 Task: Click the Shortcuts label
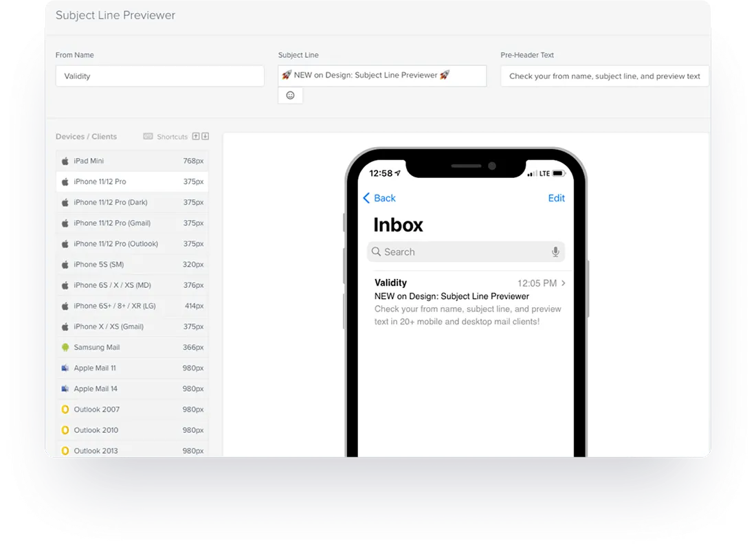[x=172, y=137]
